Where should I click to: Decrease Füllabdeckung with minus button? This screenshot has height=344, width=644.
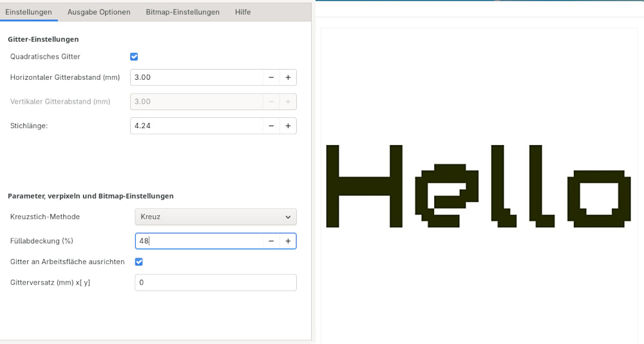tap(271, 241)
